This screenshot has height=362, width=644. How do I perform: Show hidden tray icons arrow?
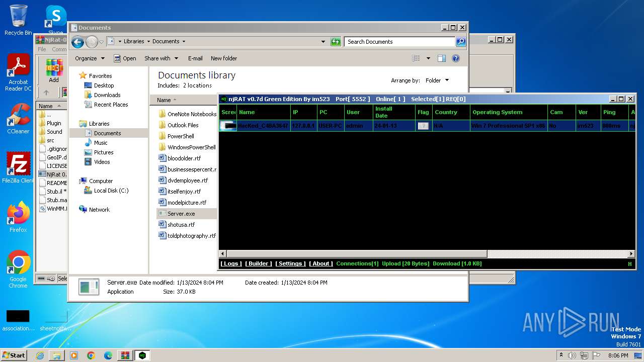pyautogui.click(x=561, y=355)
